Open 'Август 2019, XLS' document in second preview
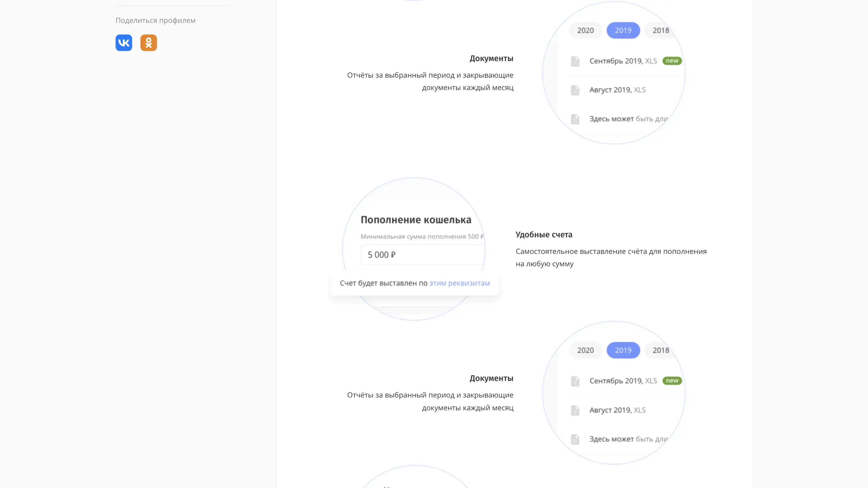Screen dimensions: 868x488 [x=617, y=410]
